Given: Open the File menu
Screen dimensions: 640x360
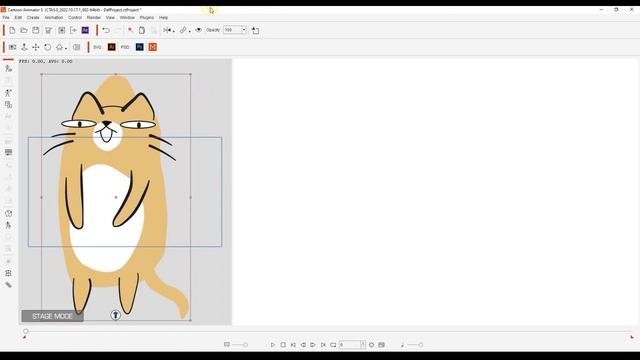Looking at the screenshot, I should pos(6,18).
